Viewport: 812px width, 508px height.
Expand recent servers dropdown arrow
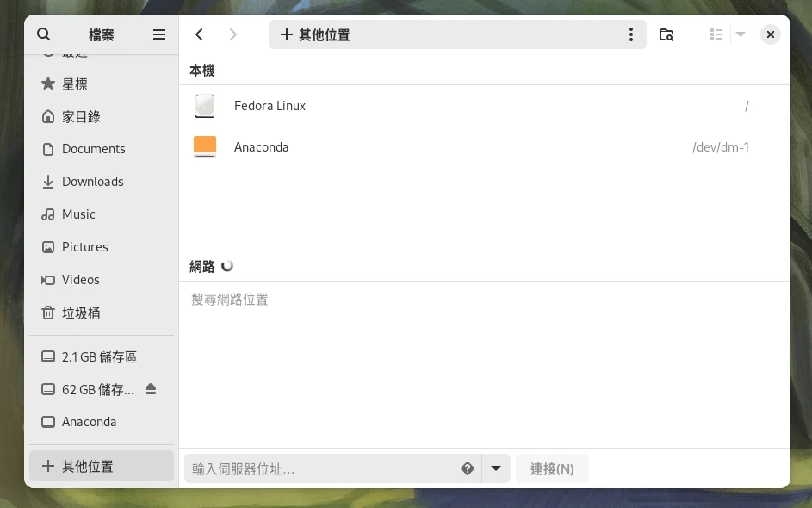(496, 468)
